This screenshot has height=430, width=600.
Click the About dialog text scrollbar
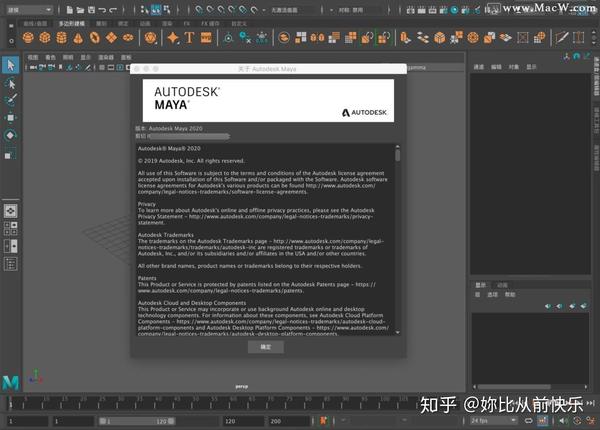click(x=398, y=155)
